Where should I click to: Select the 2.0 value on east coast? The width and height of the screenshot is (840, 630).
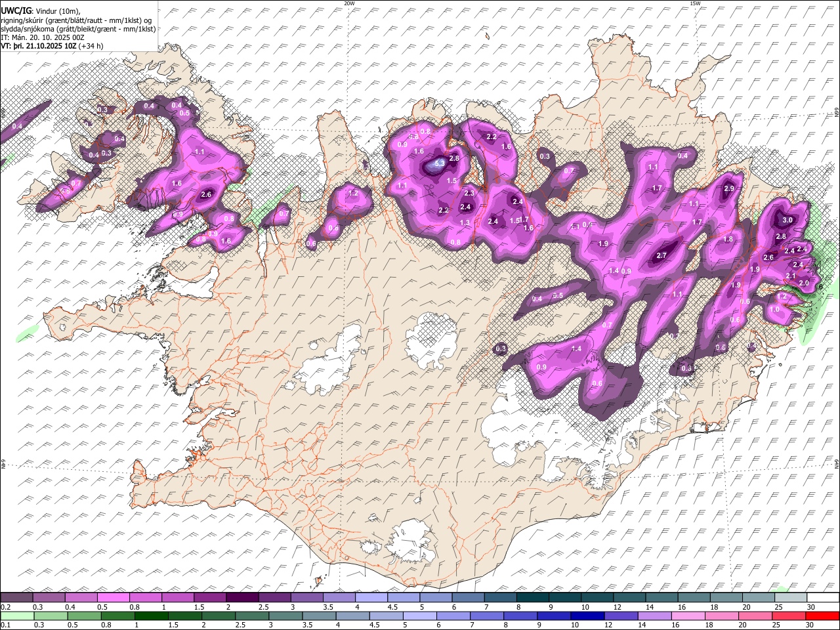coord(804,283)
